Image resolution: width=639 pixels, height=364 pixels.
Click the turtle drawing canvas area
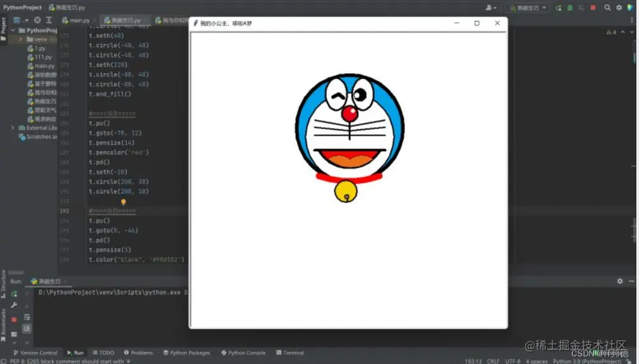pyautogui.click(x=349, y=179)
